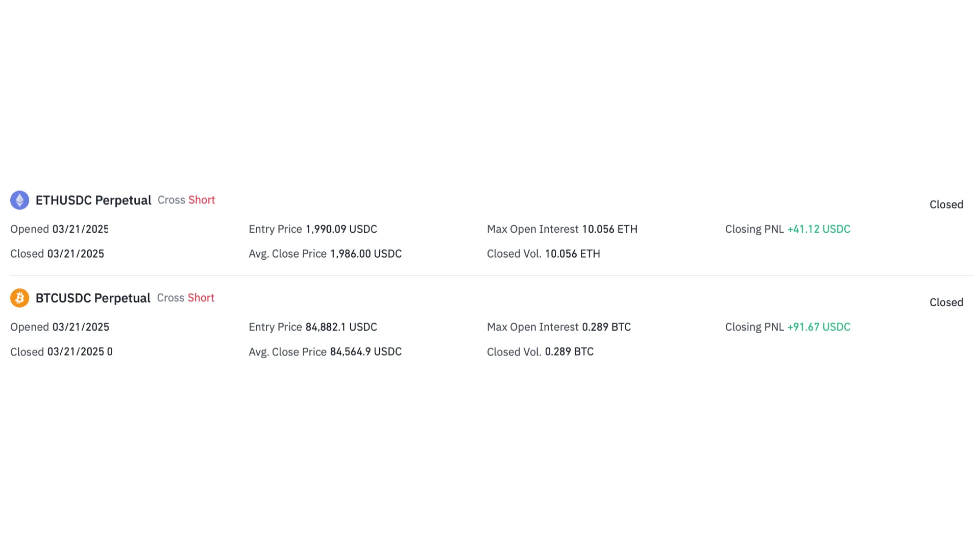The height and width of the screenshot is (551, 980).
Task: Click the +91.67 USDC closing PNL value
Action: click(818, 327)
